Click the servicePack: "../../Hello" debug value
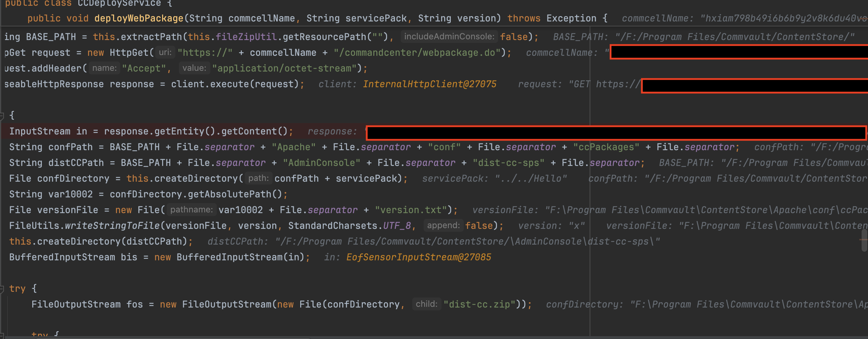This screenshot has height=339, width=868. click(x=495, y=178)
